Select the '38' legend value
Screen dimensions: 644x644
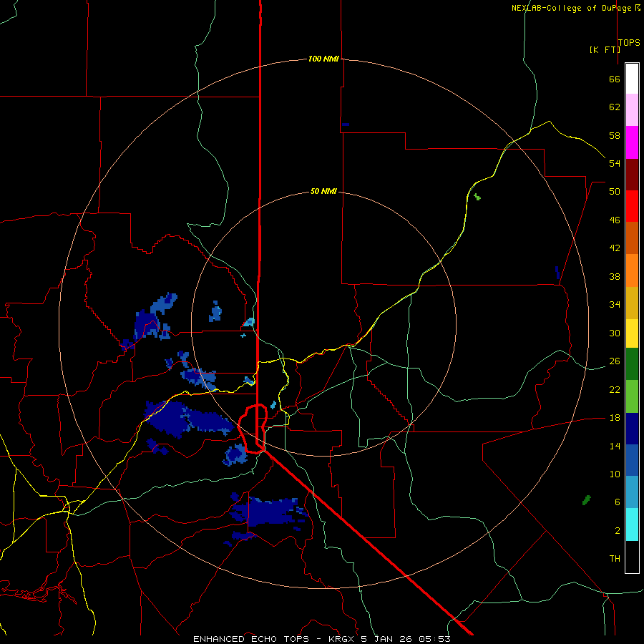coord(615,276)
